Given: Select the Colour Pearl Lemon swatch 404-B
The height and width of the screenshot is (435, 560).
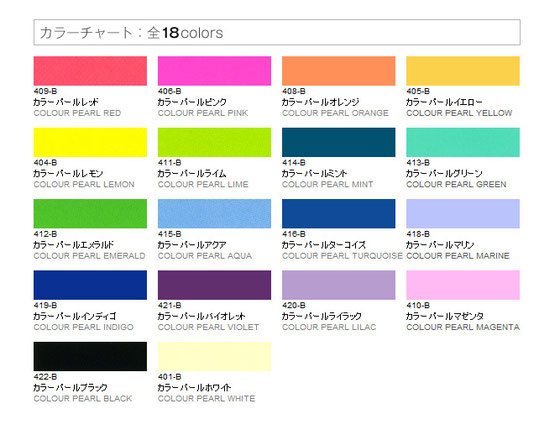Looking at the screenshot, I should coord(90,142).
